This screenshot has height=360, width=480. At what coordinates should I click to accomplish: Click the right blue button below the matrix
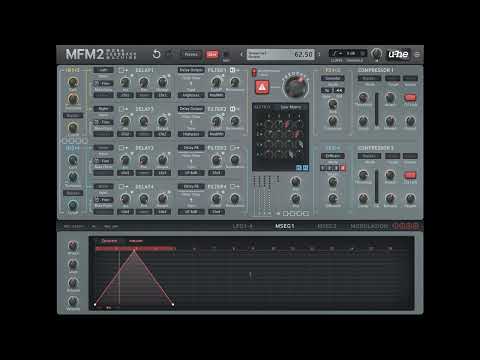[306, 168]
